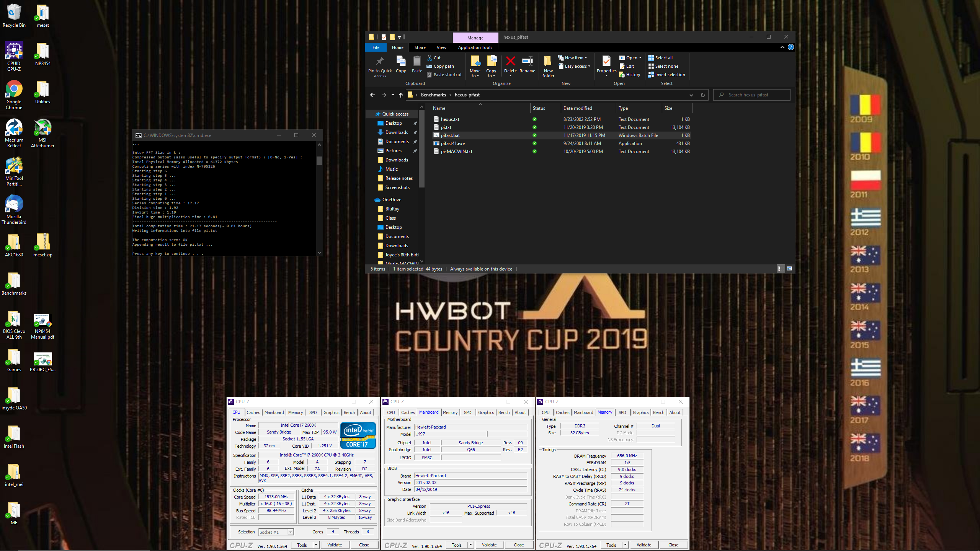Select the Mozilla Thunderbird desktop icon
Screen dimensions: 980x551
coord(14,210)
